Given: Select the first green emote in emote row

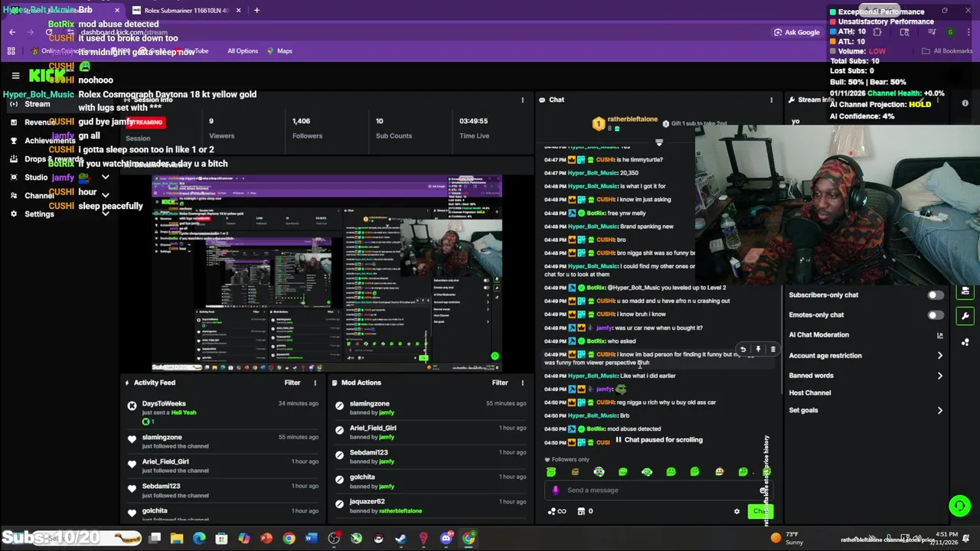Looking at the screenshot, I should tap(550, 472).
